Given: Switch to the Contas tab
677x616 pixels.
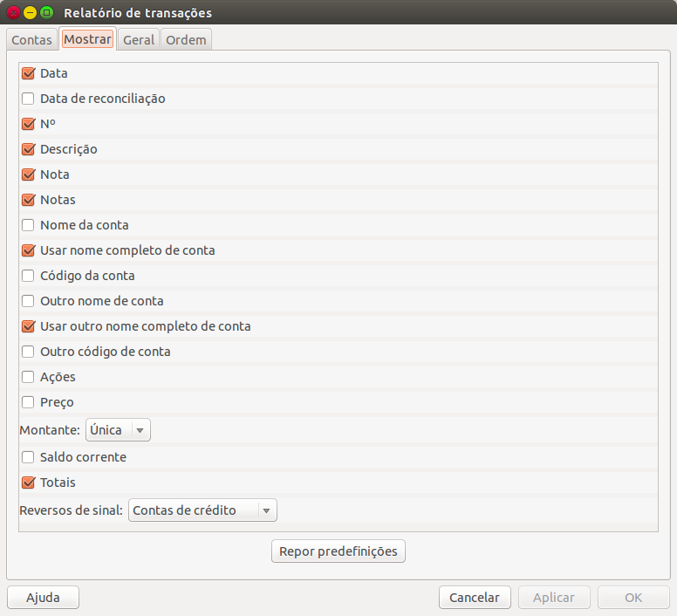Looking at the screenshot, I should [31, 40].
